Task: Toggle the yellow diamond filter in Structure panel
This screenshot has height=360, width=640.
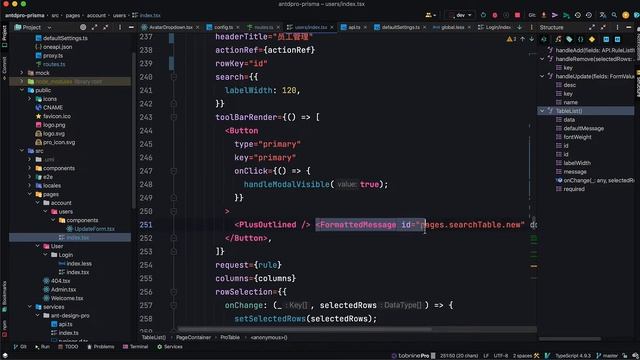Action: click(592, 39)
